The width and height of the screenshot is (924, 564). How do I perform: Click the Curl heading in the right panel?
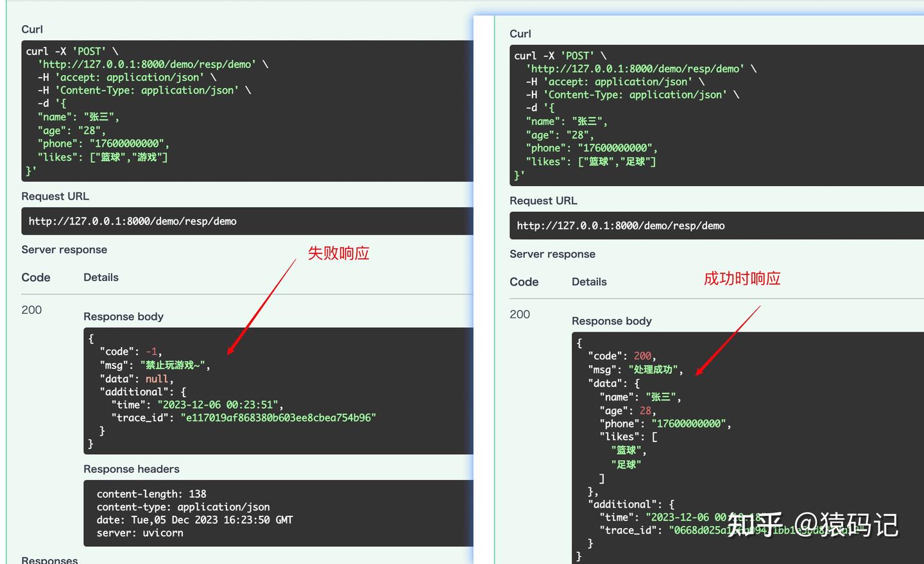click(520, 33)
